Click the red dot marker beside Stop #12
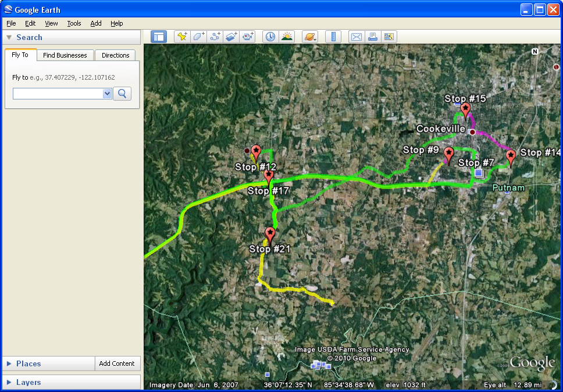 (247, 151)
